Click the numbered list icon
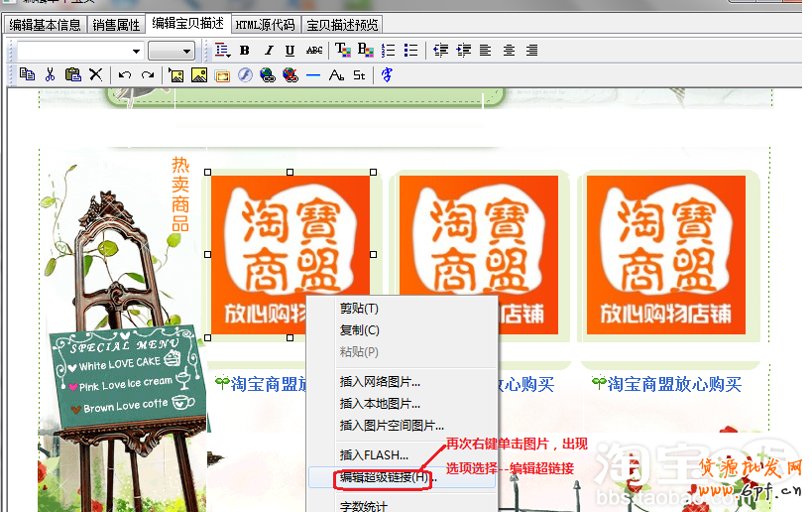 388,51
